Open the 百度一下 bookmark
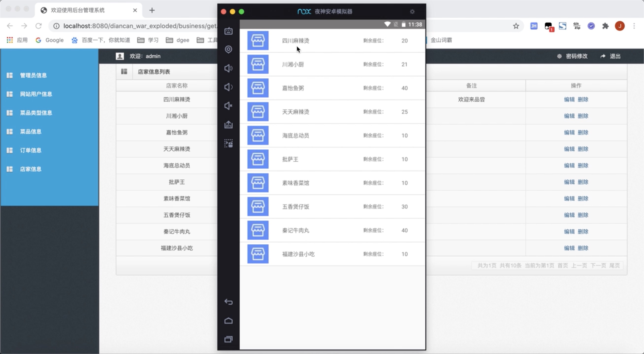This screenshot has height=354, width=644. point(101,40)
